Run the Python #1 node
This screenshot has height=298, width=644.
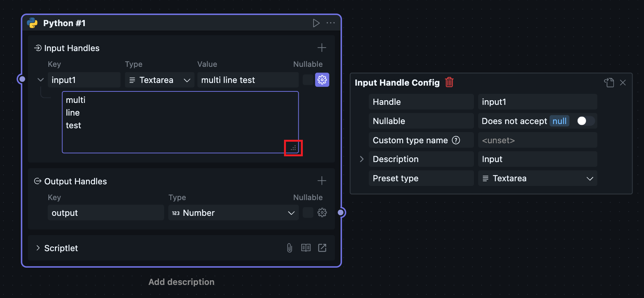point(316,23)
